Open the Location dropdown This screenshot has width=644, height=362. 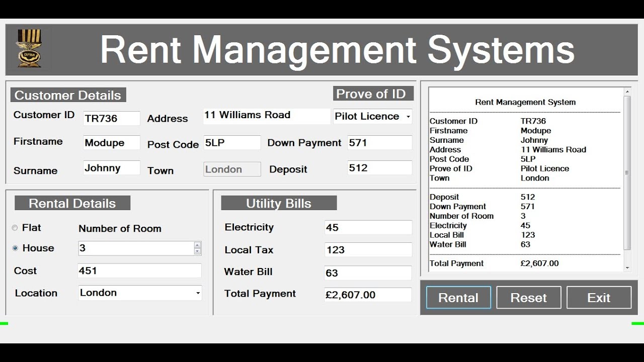click(x=198, y=293)
